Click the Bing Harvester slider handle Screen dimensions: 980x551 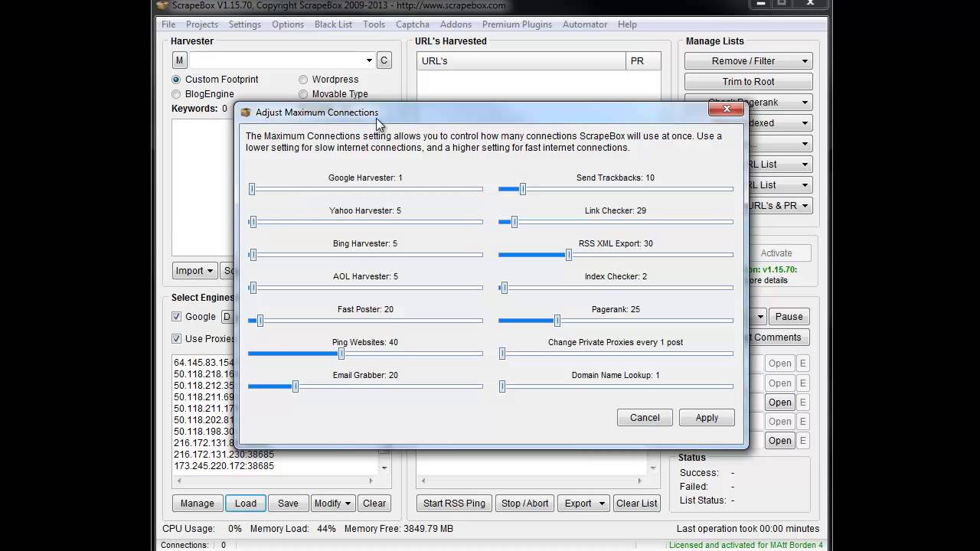[253, 255]
